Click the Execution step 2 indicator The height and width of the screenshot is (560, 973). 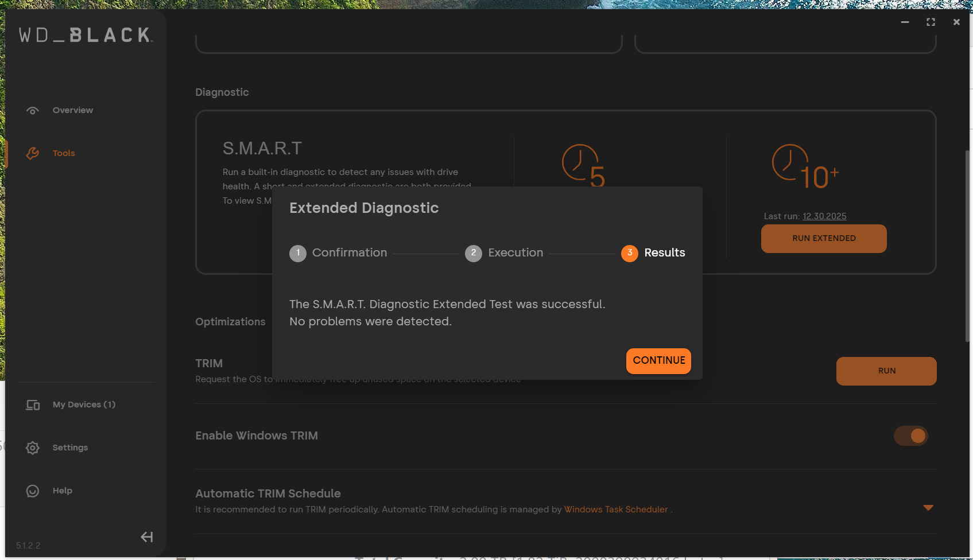click(474, 253)
